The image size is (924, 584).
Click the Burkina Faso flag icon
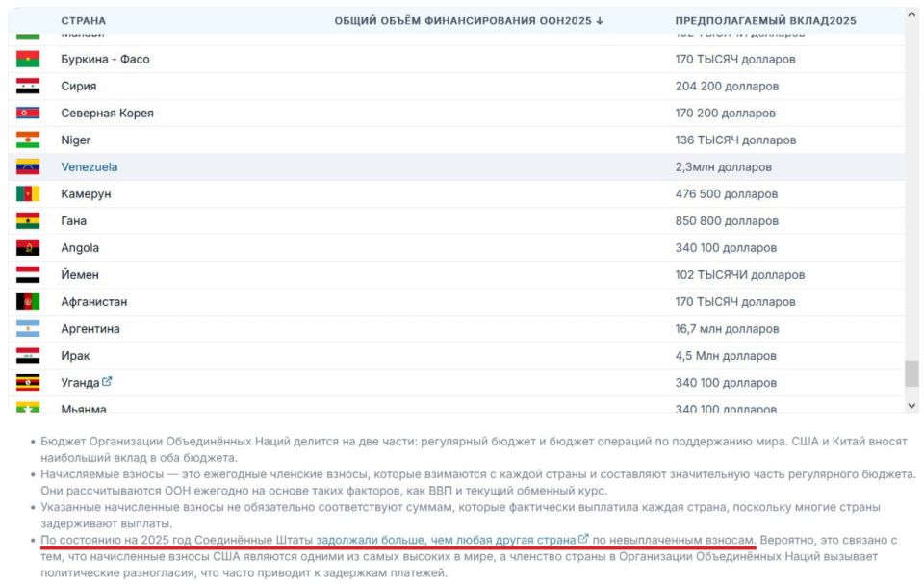(28, 60)
